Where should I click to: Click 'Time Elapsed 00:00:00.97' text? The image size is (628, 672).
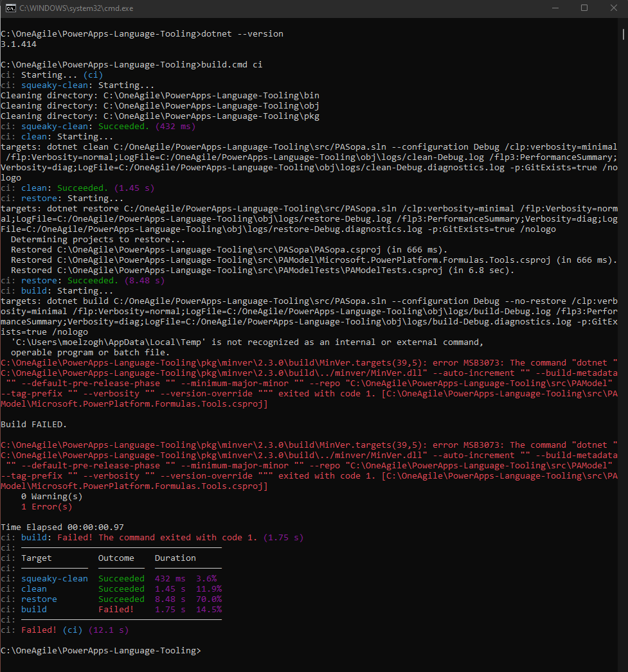pos(62,527)
